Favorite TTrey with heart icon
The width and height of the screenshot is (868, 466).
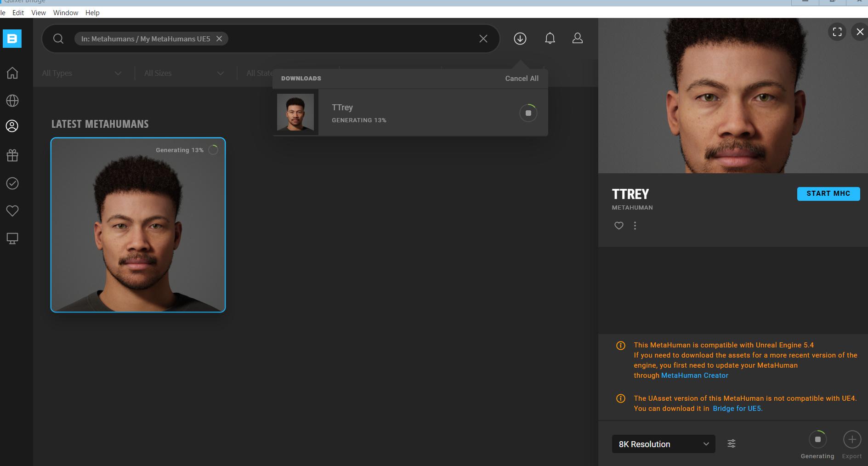pos(619,226)
